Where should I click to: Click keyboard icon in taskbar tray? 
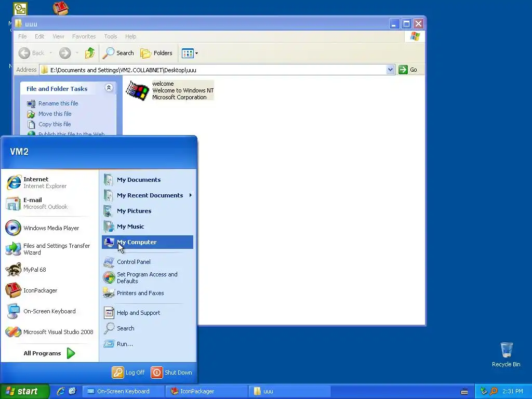[x=465, y=392]
